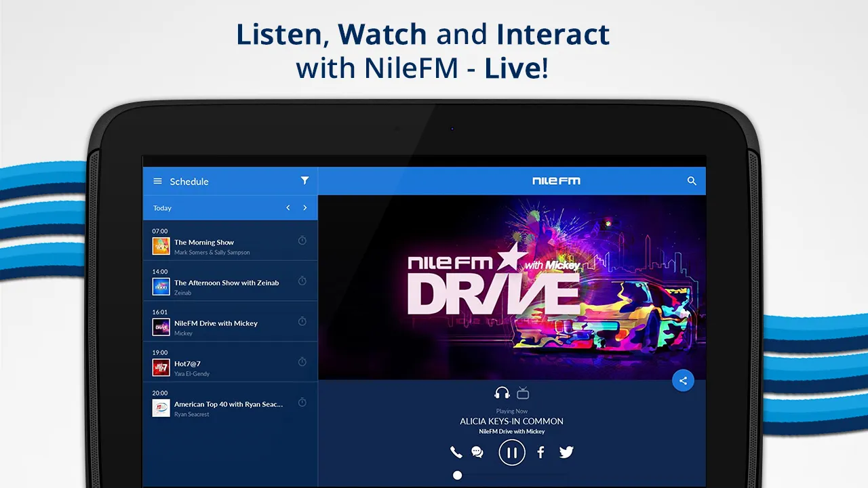Tap the NileFM Drive banner image
This screenshot has height=488, width=868.
512,287
